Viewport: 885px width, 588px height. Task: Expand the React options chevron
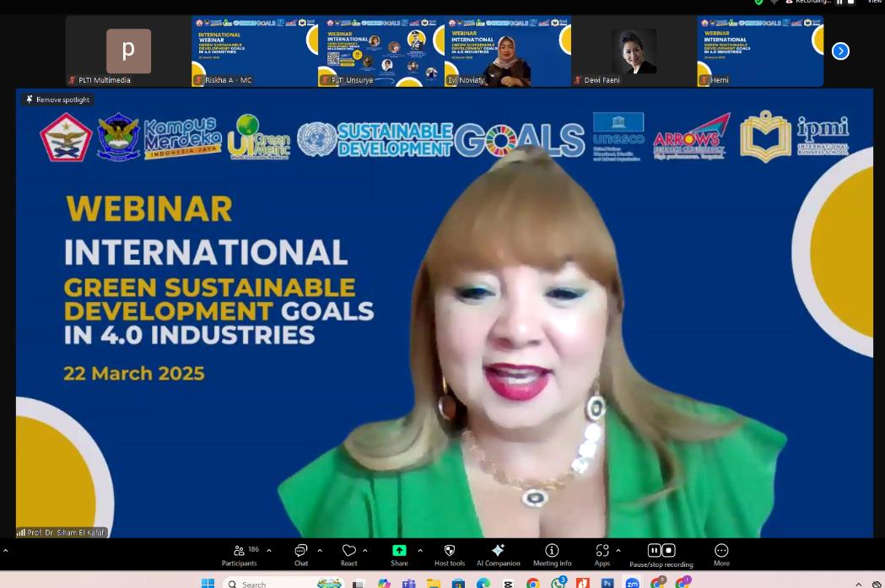coord(365,550)
